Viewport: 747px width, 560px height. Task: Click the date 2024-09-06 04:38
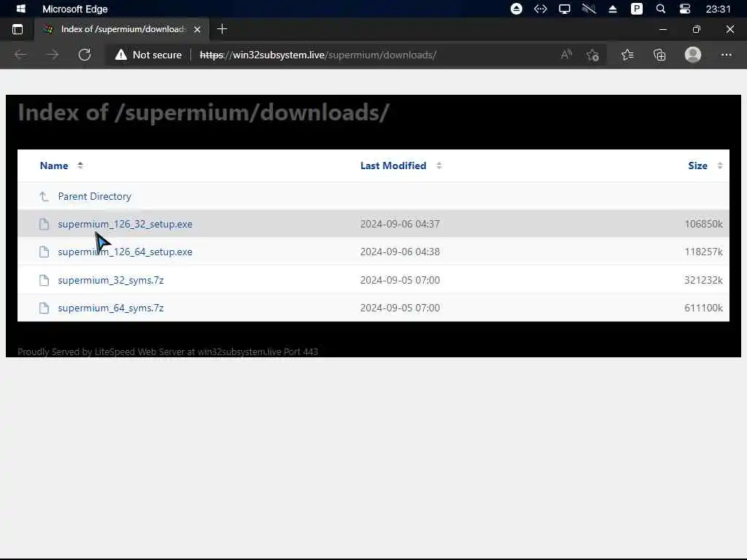tap(400, 252)
